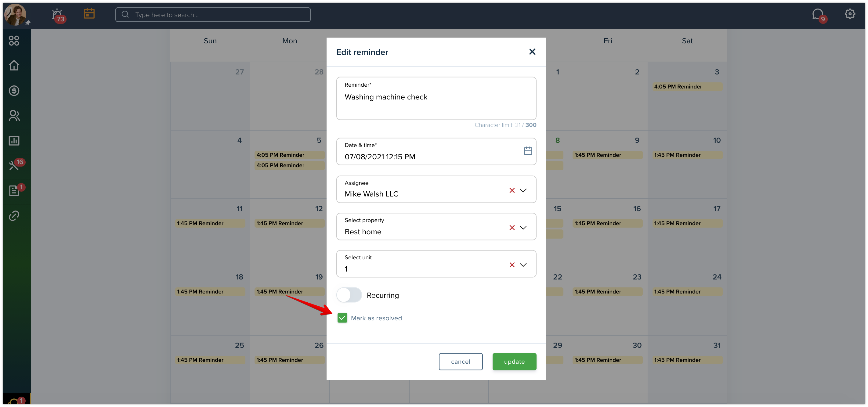Clear the selected unit value
868x407 pixels.
512,265
